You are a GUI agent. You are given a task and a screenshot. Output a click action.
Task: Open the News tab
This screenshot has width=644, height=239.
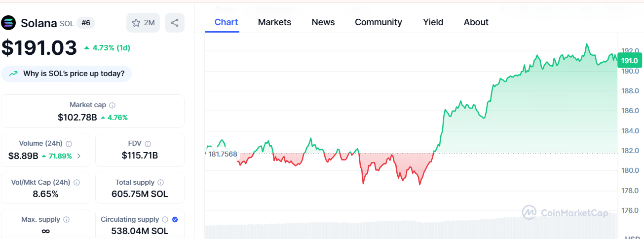point(323,22)
